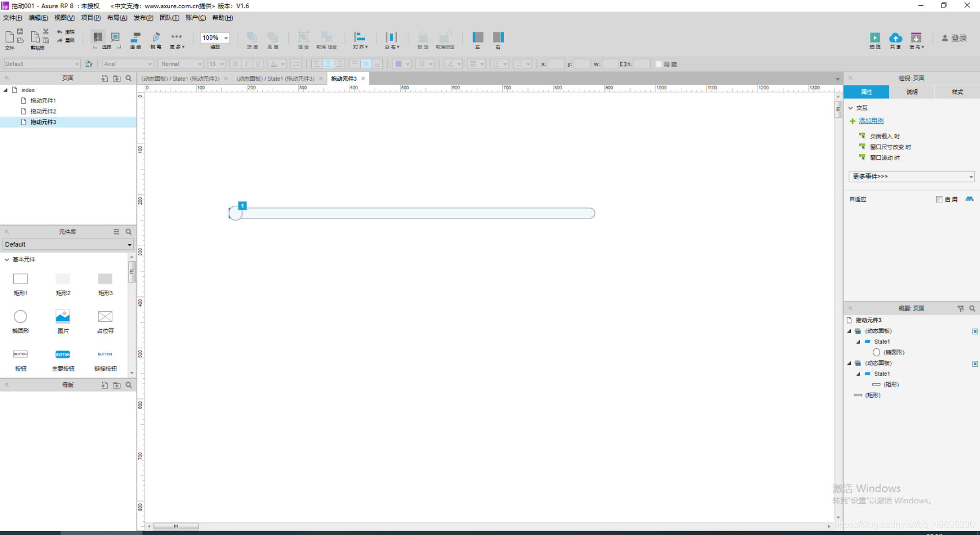Viewport: 980px width, 535px height.
Task: Click the preview (预览) play icon
Action: point(875,37)
